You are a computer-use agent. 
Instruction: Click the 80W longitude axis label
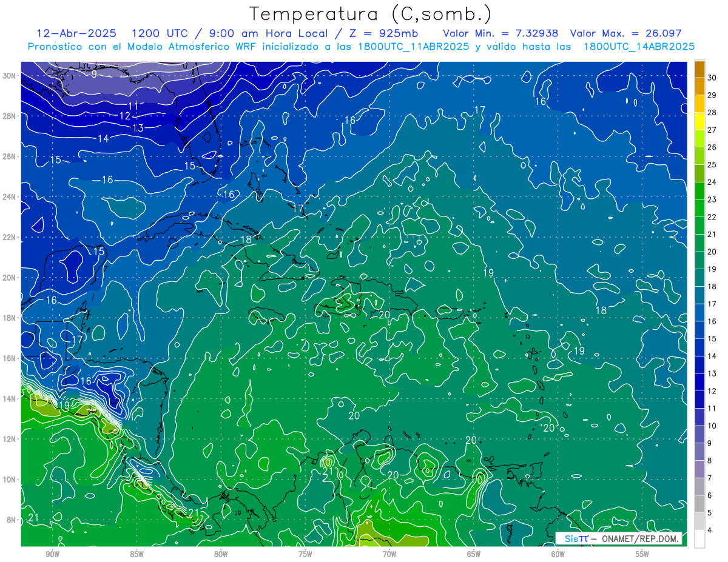coord(221,554)
